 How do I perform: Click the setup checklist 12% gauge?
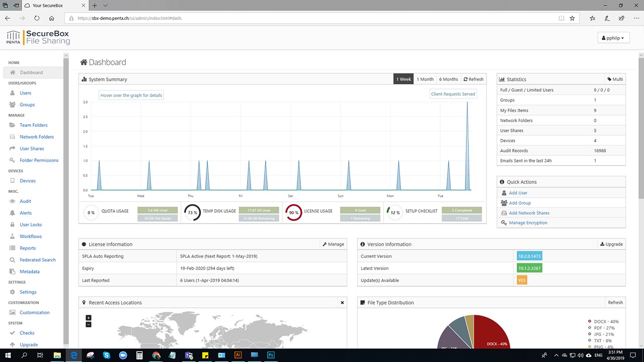[x=395, y=213]
